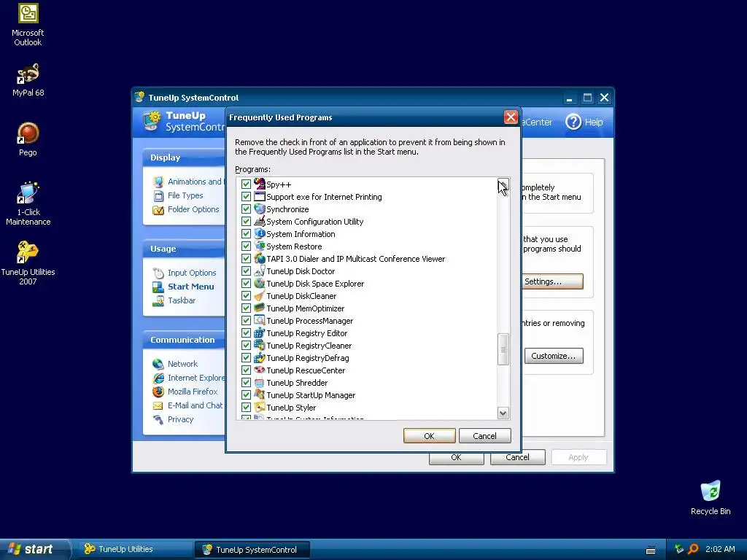
Task: Click the Settings... button in SystemControl
Action: click(x=553, y=281)
